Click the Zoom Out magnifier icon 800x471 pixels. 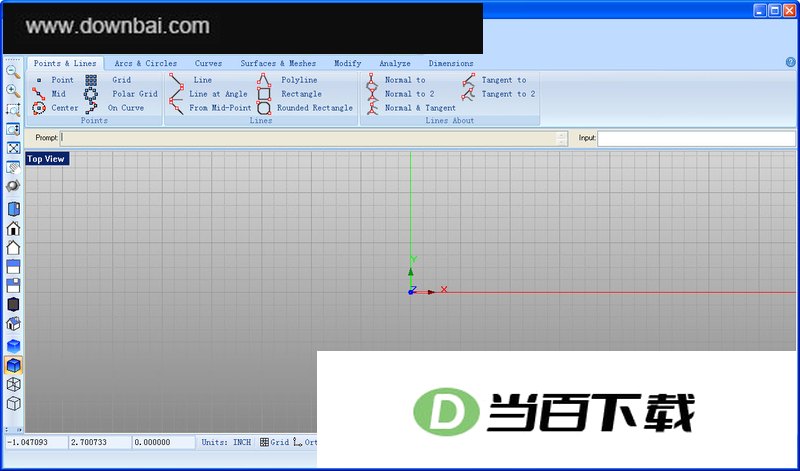point(13,72)
